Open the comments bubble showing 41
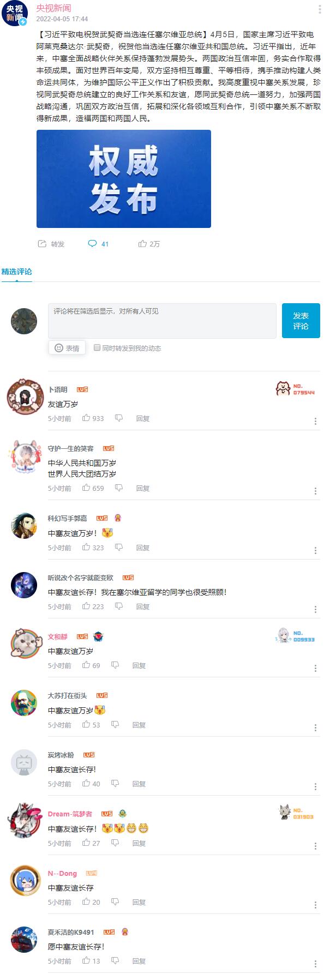324x980 pixels. (x=98, y=244)
